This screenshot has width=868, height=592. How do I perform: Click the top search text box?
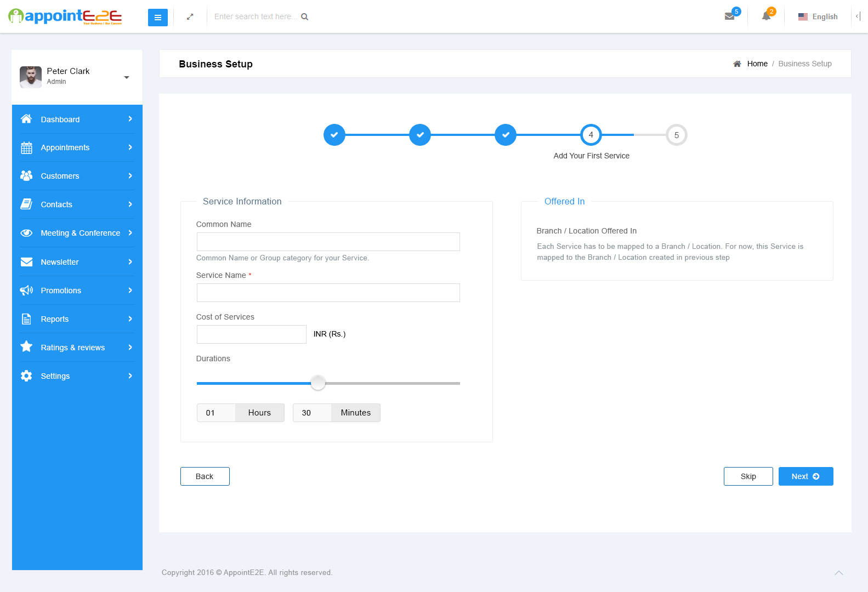pos(256,17)
